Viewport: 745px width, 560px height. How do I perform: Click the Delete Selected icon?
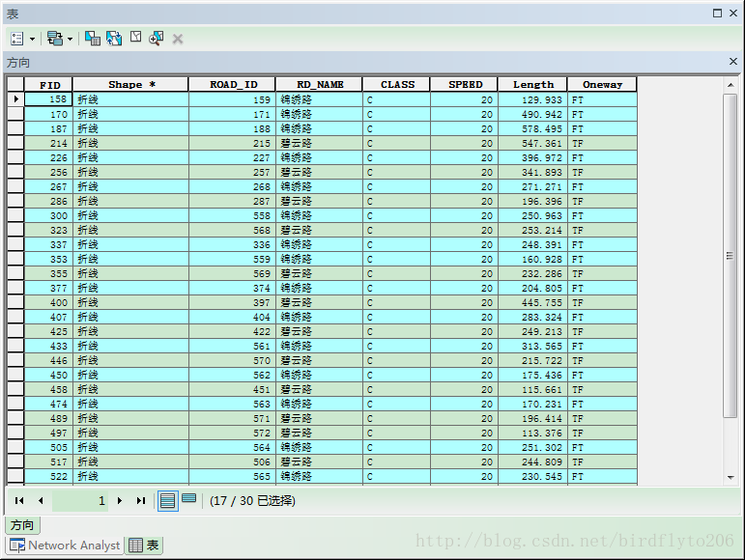click(178, 39)
